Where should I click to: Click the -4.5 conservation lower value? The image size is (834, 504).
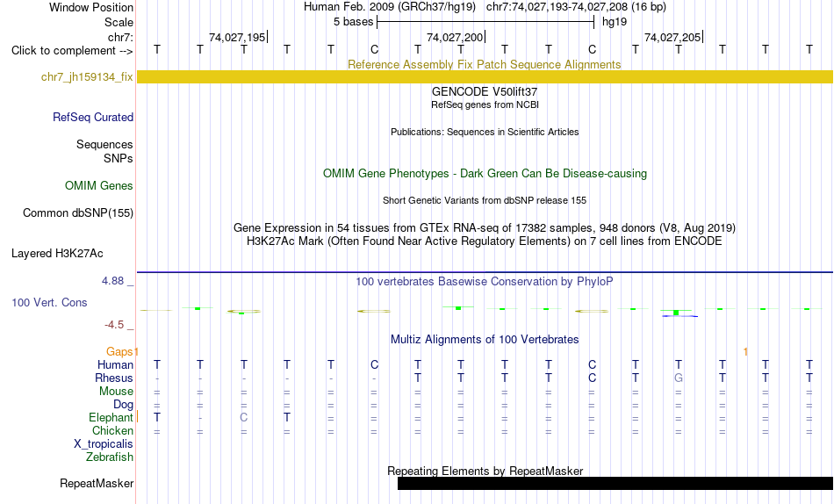[x=114, y=325]
